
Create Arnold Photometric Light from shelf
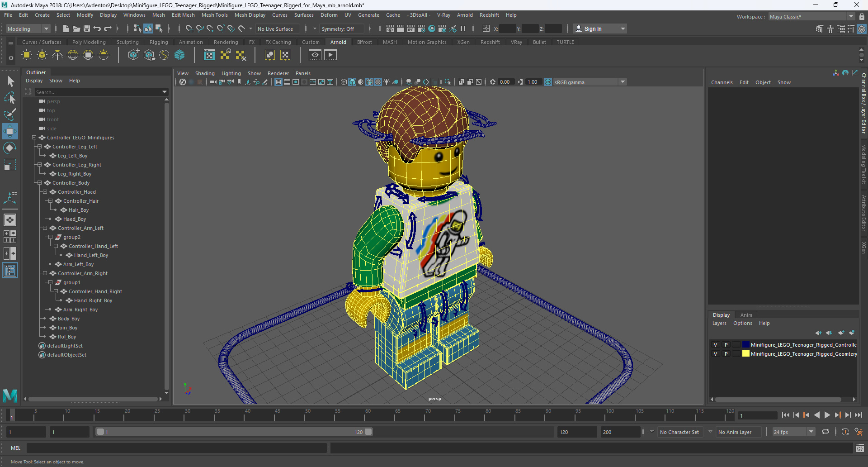tap(57, 55)
